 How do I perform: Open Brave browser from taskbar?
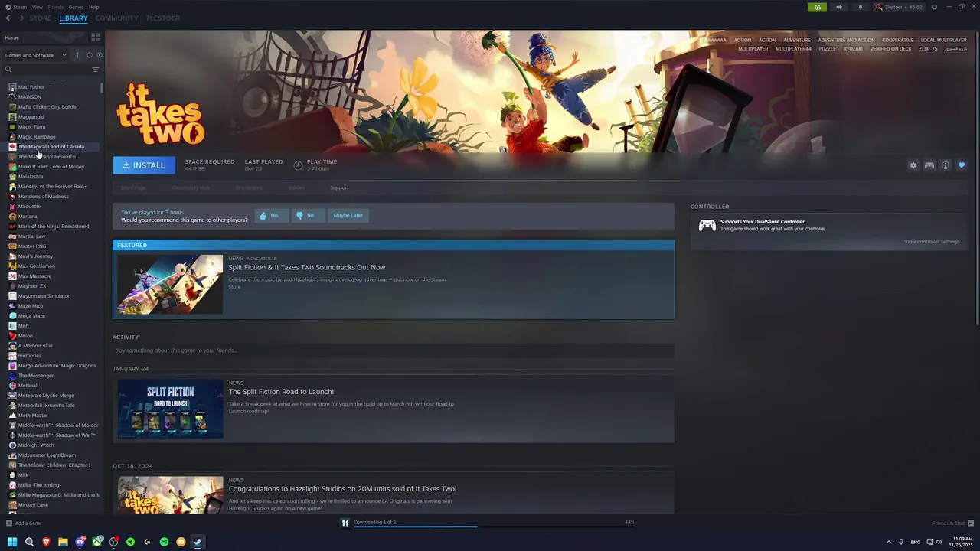pyautogui.click(x=46, y=542)
